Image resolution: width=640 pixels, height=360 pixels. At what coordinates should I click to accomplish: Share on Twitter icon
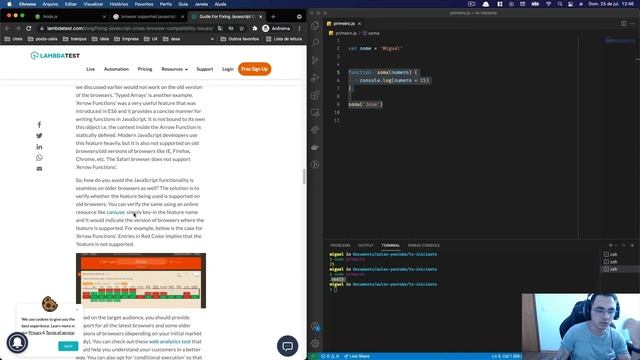(39, 136)
